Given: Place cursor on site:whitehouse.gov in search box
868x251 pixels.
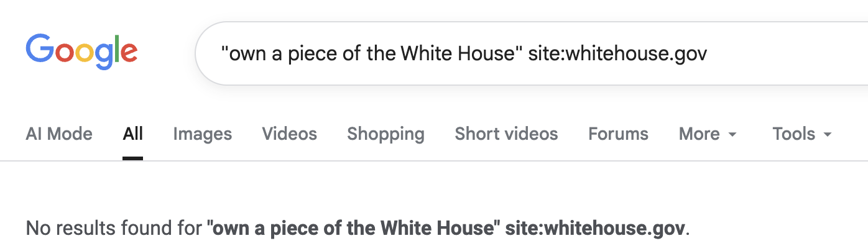Looking at the screenshot, I should click(617, 54).
